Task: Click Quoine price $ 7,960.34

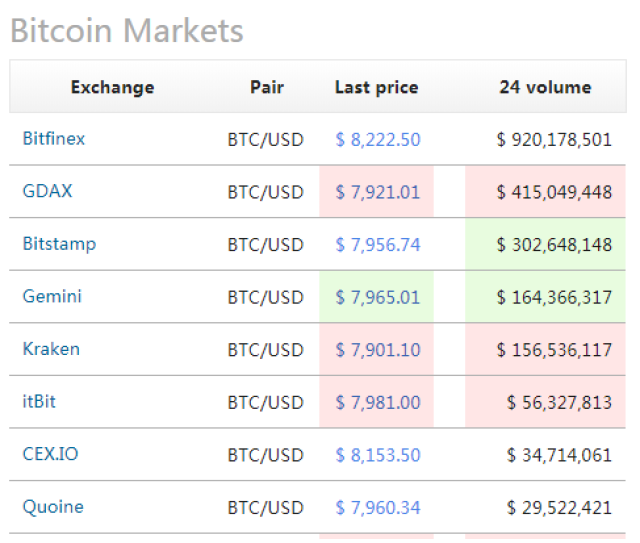Action: pos(378,508)
